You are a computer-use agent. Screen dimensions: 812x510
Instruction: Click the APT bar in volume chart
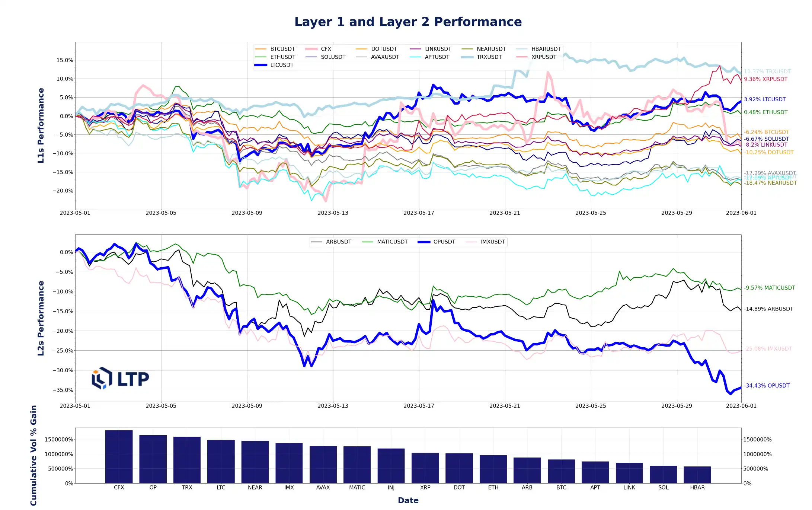pyautogui.click(x=595, y=472)
